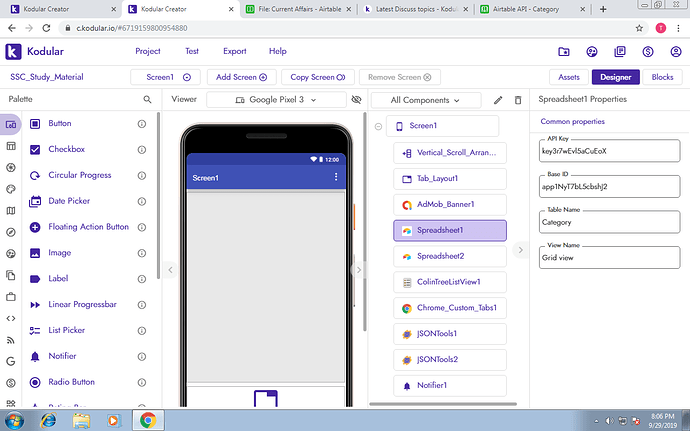690x431 pixels.
Task: Toggle hidden components visibility eye icon
Action: coord(356,99)
